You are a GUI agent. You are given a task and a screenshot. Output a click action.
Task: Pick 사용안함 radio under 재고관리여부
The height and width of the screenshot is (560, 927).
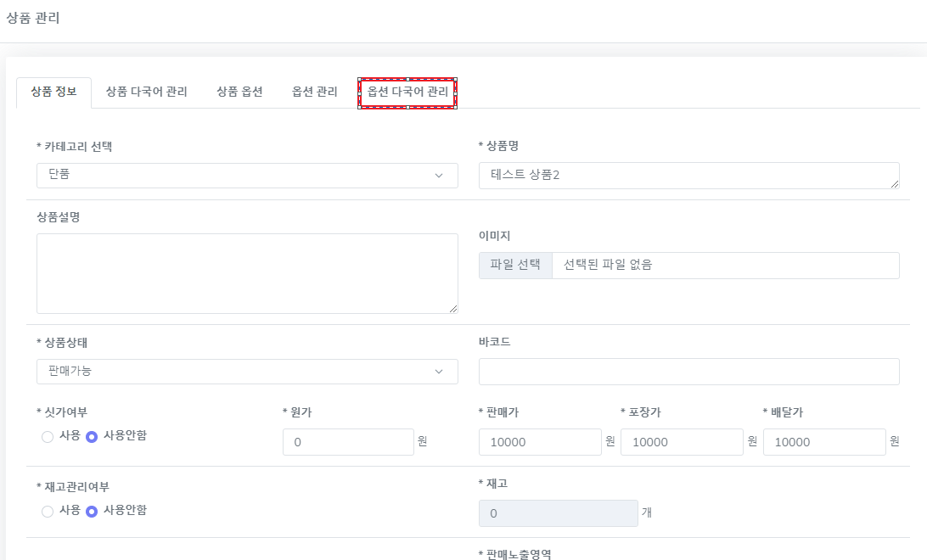click(x=92, y=512)
